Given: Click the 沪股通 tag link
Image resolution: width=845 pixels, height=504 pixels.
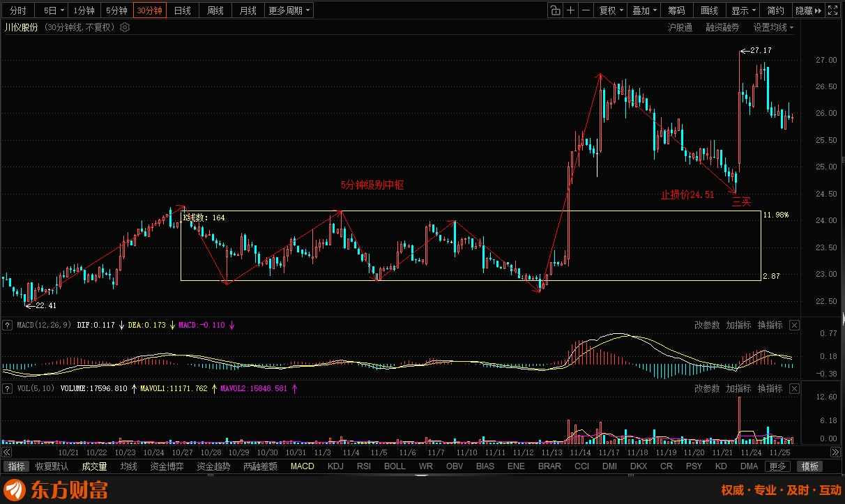Looking at the screenshot, I should pos(680,27).
